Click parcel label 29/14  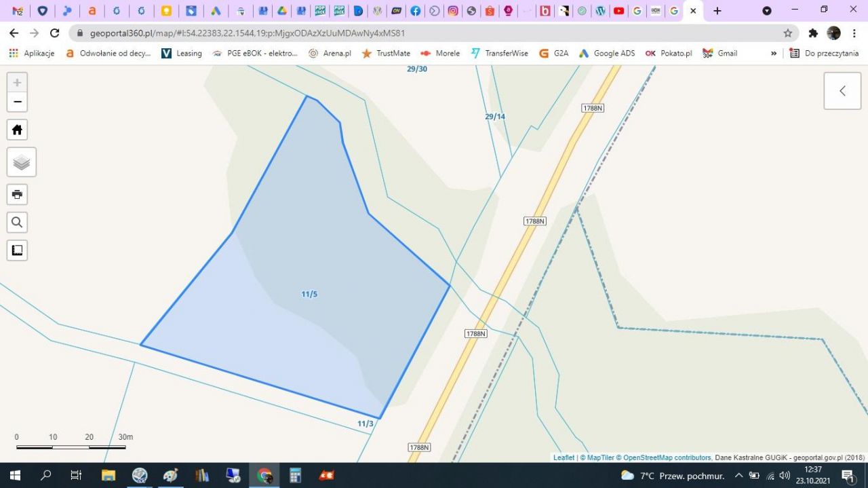(x=495, y=117)
